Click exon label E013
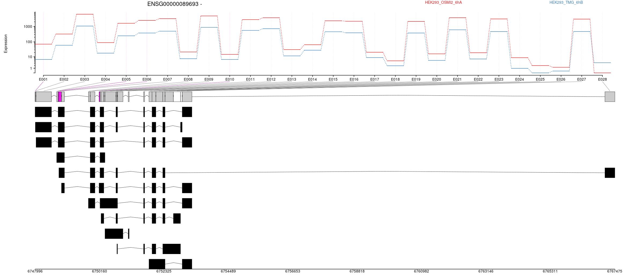644x276 pixels. click(x=292, y=79)
